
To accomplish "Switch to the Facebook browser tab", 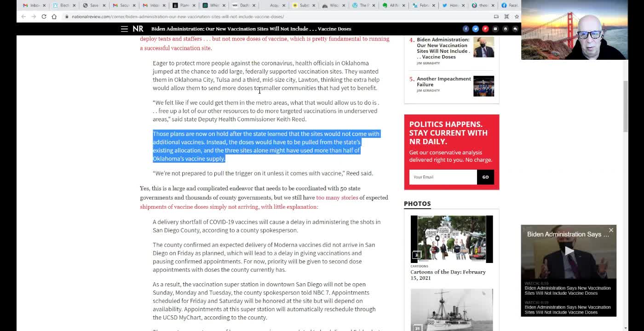I will (509, 6).
